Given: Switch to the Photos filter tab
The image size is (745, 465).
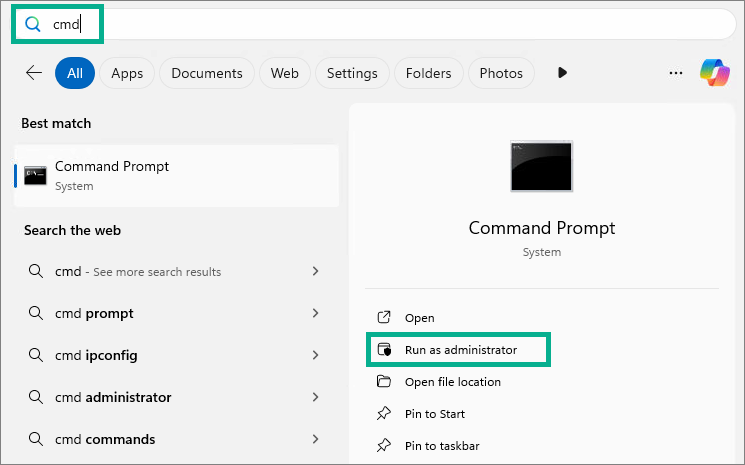Looking at the screenshot, I should (501, 73).
